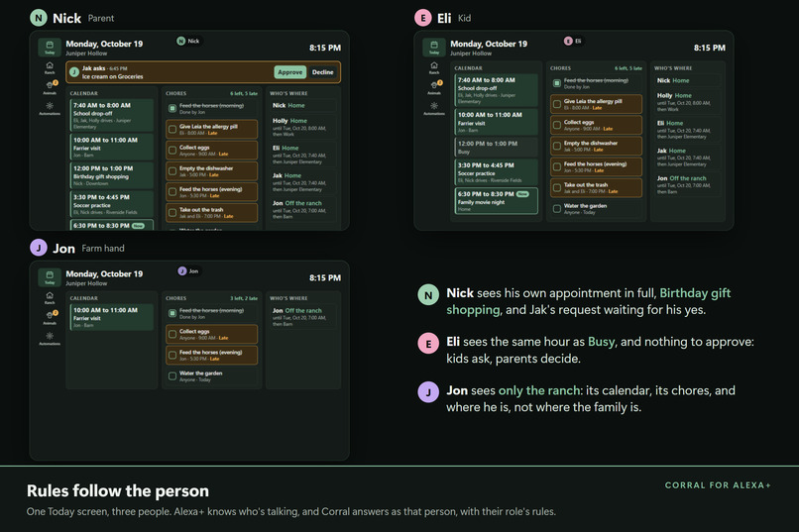The height and width of the screenshot is (532, 799).
Task: Open the 12:00 PM 'Busy' event in Eli's calendar
Action: pyautogui.click(x=496, y=148)
